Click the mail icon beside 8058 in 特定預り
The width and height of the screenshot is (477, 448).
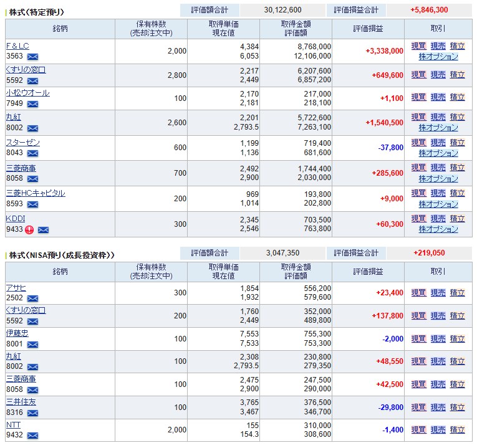point(32,179)
